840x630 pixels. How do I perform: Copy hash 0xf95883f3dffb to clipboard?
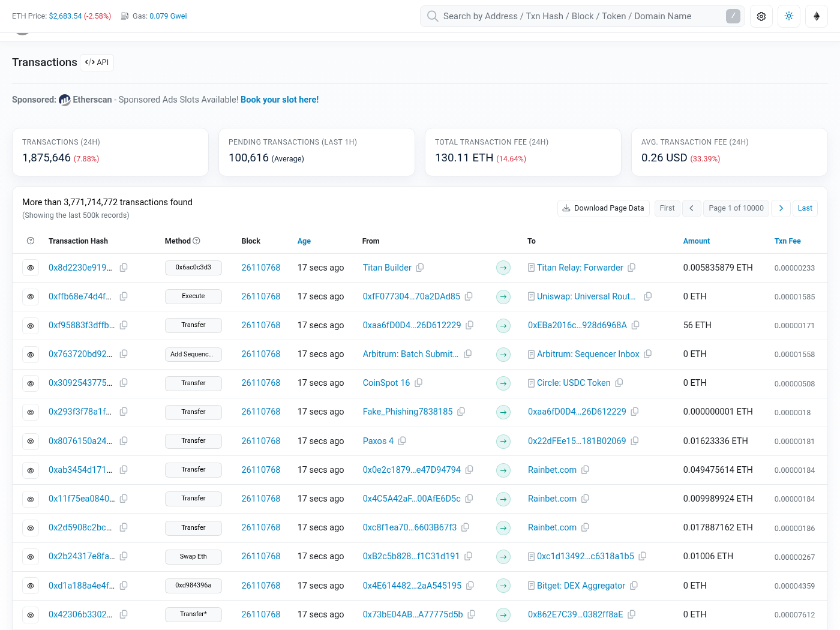(124, 325)
